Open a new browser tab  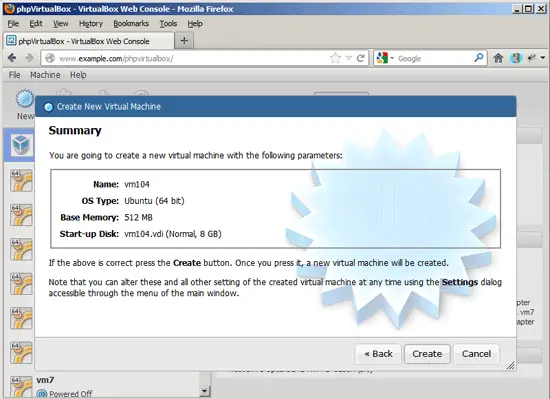[x=184, y=41]
